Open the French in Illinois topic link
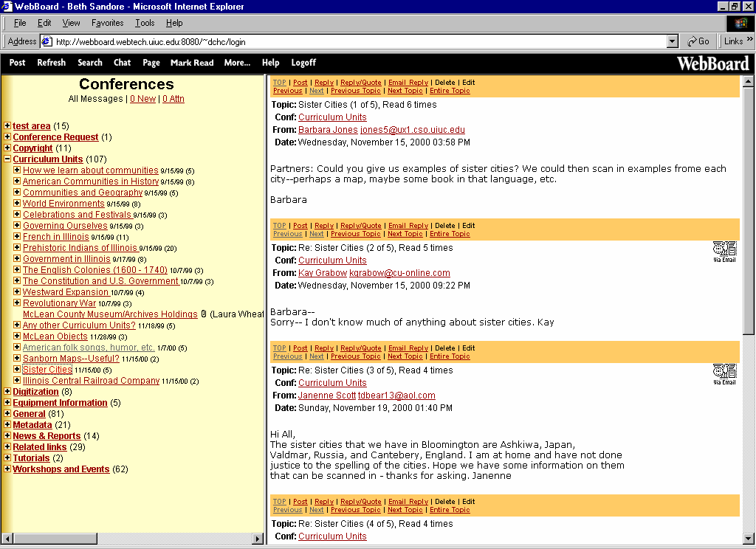The image size is (756, 549). click(x=55, y=237)
